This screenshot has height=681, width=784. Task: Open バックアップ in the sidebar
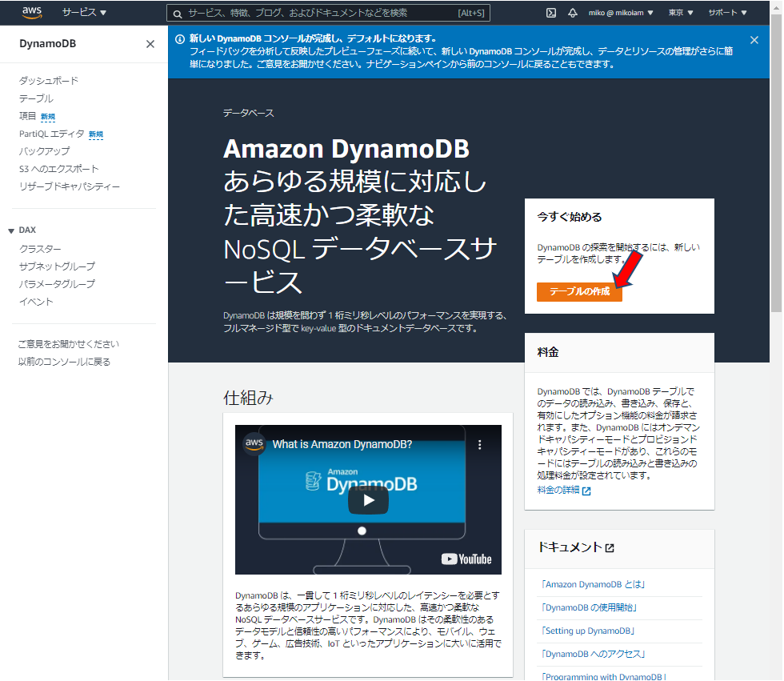click(x=45, y=151)
